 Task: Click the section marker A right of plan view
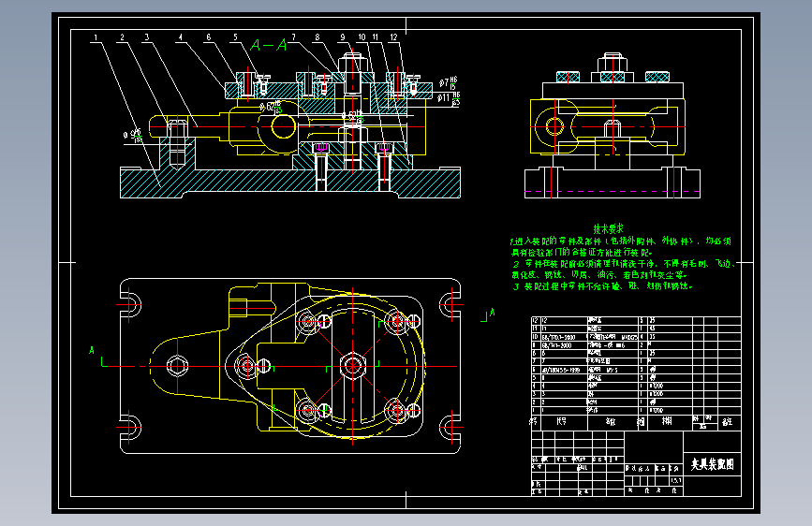coord(492,313)
